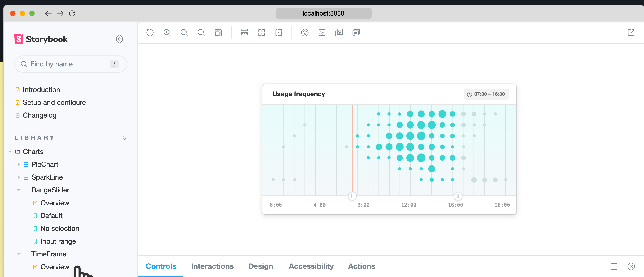Image resolution: width=644 pixels, height=277 pixels.
Task: Select the SparkLine component
Action: point(47,177)
